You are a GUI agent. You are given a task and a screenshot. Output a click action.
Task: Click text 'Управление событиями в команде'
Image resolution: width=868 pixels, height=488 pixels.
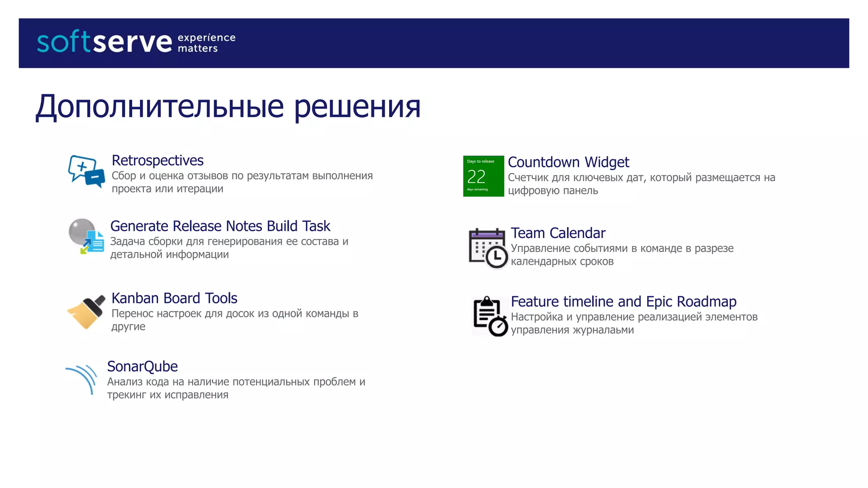(x=596, y=248)
